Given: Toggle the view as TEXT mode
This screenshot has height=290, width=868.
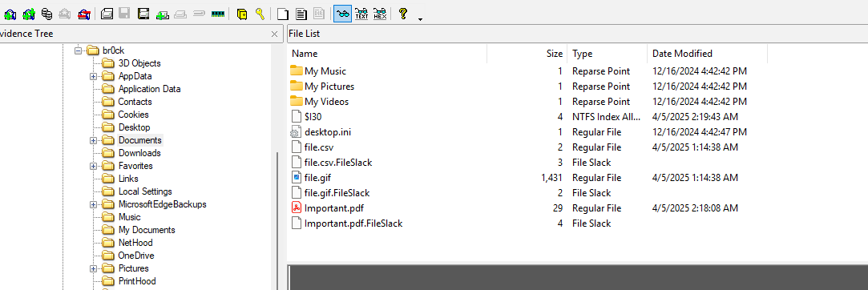Looking at the screenshot, I should point(361,14).
